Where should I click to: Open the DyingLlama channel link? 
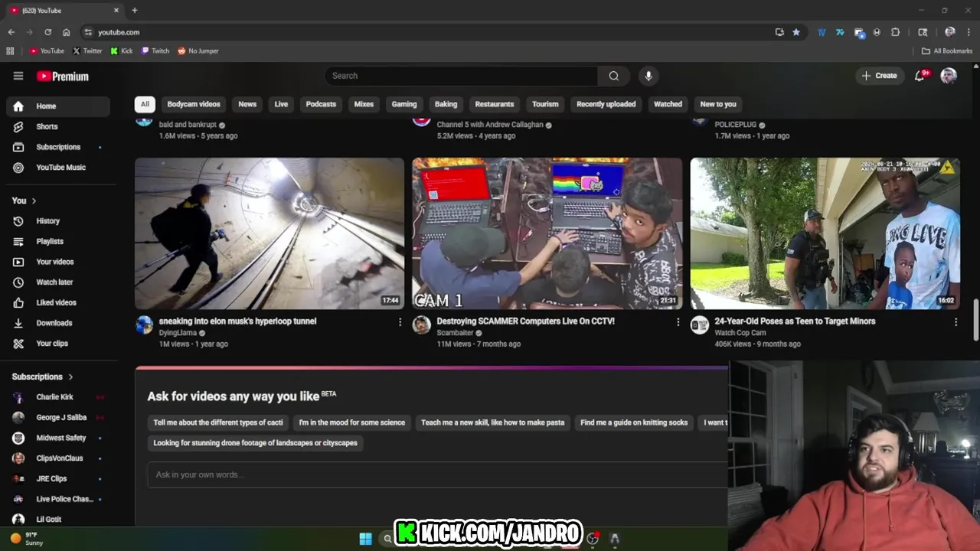tap(178, 333)
